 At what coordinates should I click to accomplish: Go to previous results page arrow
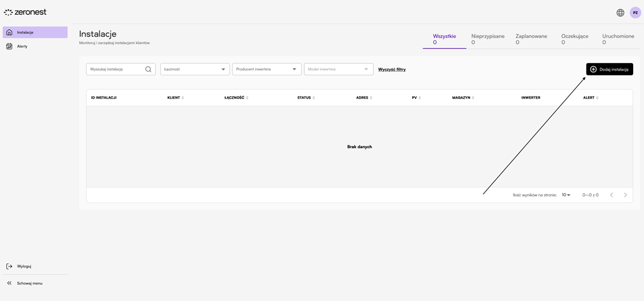pyautogui.click(x=611, y=195)
